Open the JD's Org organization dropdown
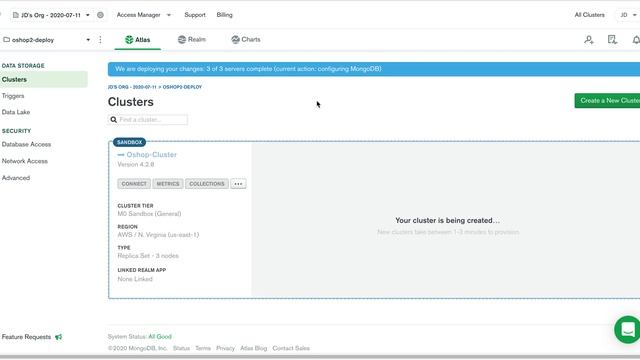 51,15
